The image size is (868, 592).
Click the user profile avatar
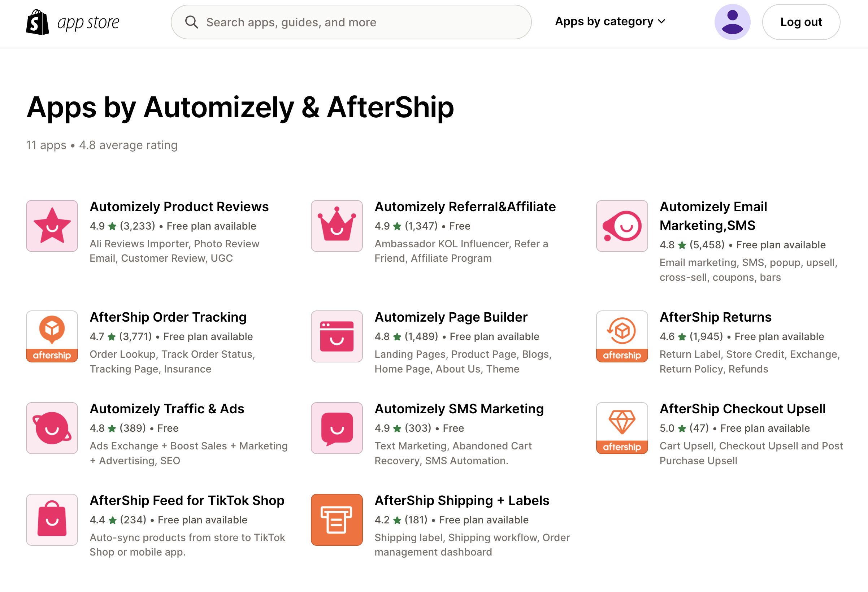[733, 22]
